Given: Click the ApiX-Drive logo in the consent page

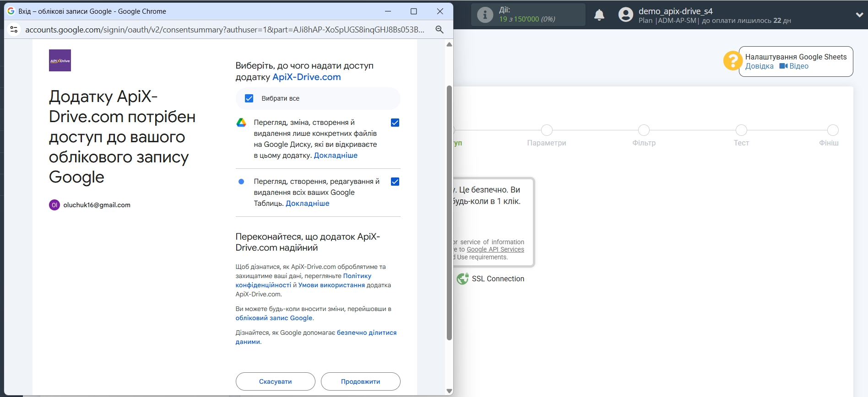Looking at the screenshot, I should pyautogui.click(x=60, y=60).
